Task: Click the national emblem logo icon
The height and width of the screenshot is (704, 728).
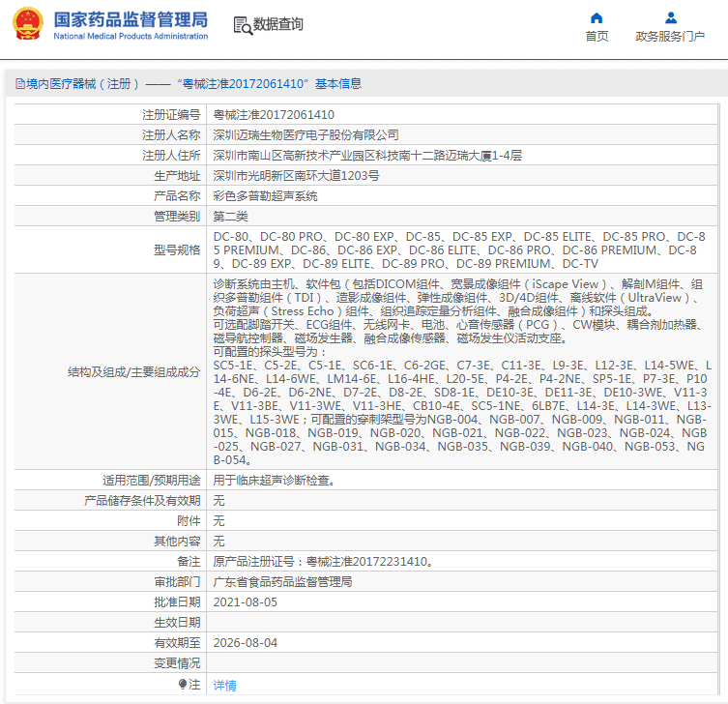Action: [x=28, y=23]
